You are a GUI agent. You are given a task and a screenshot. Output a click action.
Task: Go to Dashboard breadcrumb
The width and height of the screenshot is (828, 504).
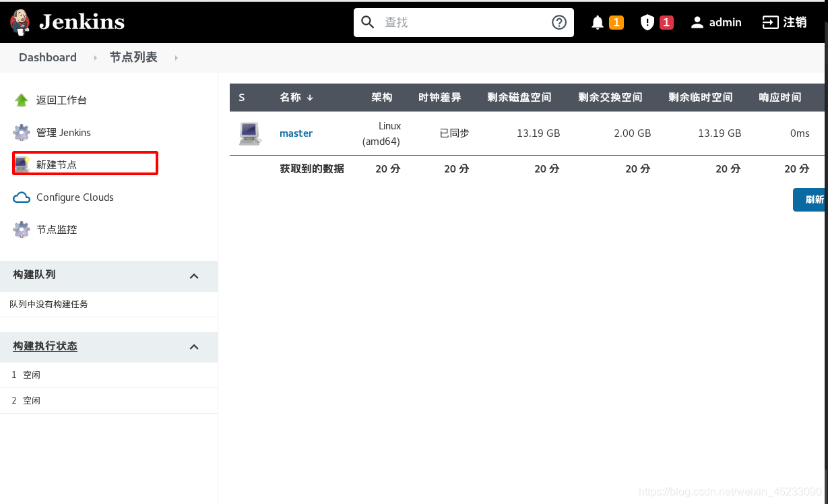pyautogui.click(x=48, y=57)
